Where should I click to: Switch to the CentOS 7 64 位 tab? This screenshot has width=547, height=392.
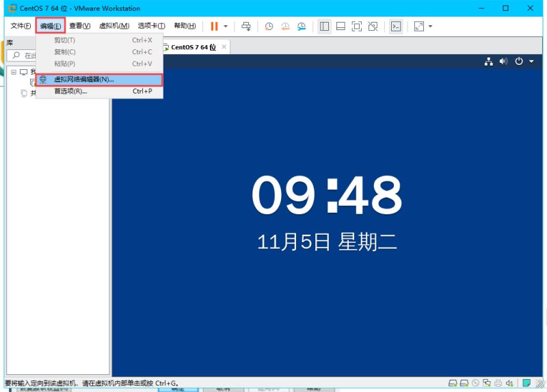193,47
